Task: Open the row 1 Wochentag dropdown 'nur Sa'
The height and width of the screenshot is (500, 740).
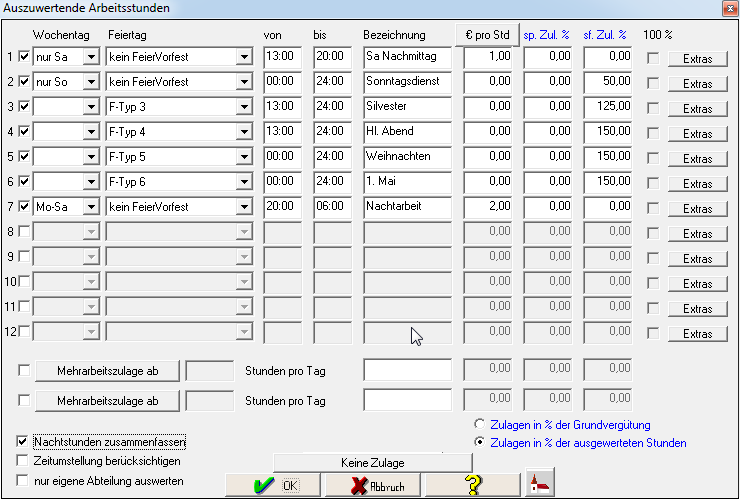Action: 91,57
